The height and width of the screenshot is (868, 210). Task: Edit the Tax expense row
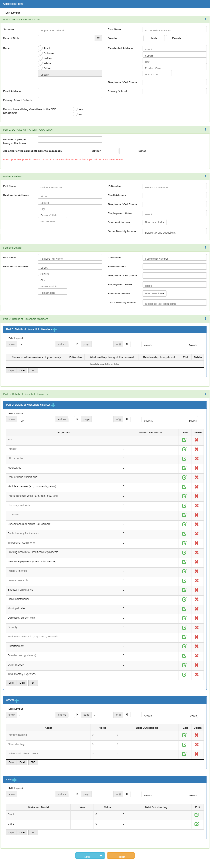point(184,440)
